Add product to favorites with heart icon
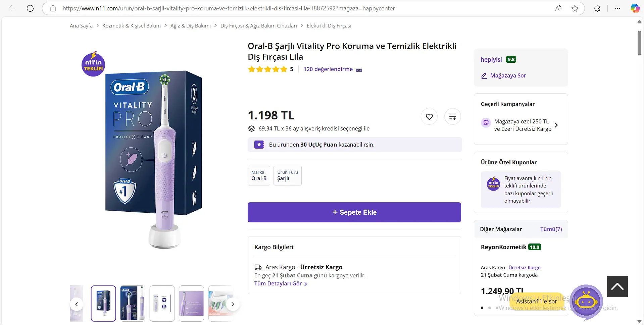The height and width of the screenshot is (325, 644). coord(429,117)
